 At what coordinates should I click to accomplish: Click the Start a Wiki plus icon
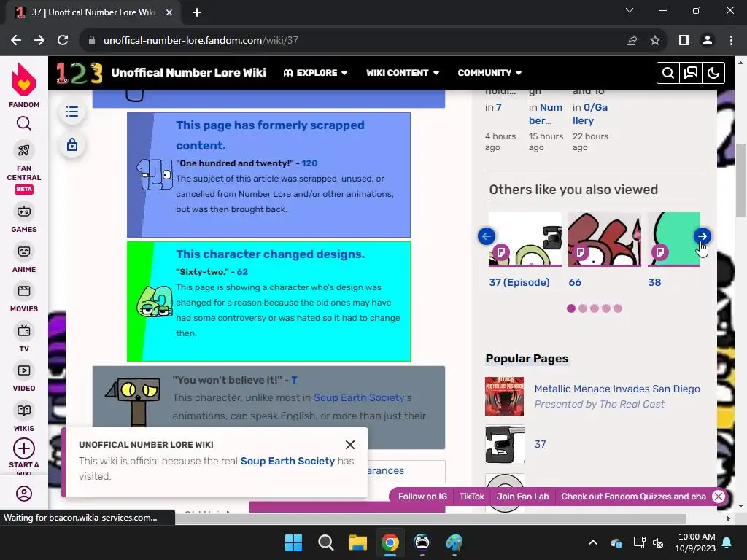(24, 448)
